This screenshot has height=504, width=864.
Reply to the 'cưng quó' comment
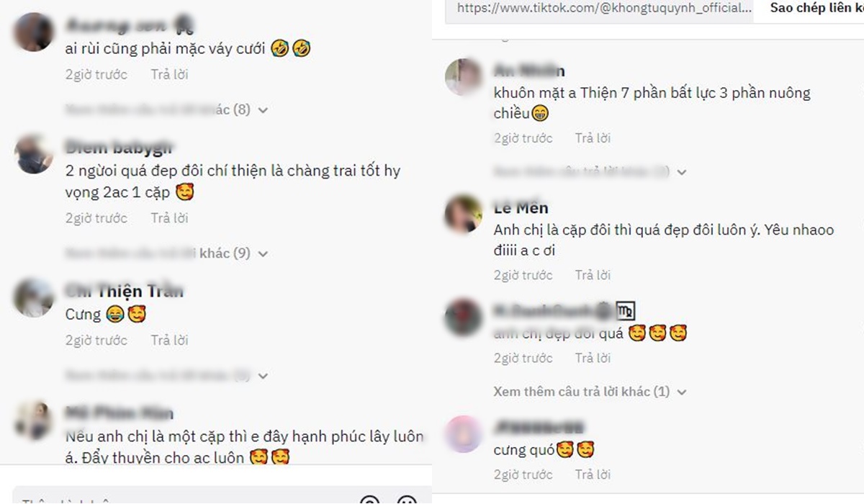[593, 474]
